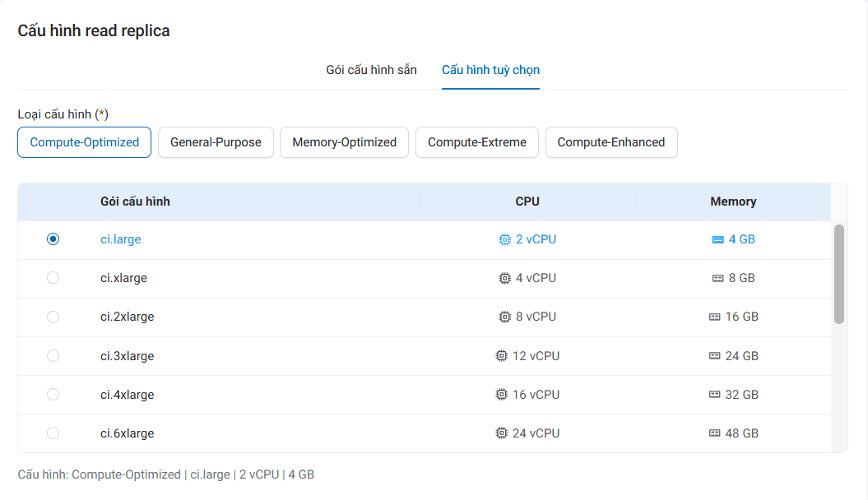Image resolution: width=868 pixels, height=500 pixels.
Task: Click the ci.2xlarge package name
Action: (127, 317)
